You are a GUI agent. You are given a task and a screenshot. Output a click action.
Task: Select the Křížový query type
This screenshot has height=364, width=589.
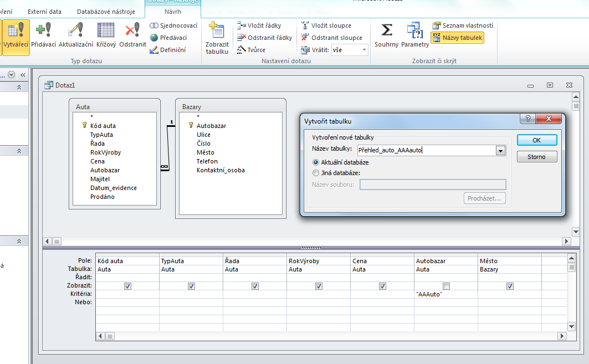tap(106, 35)
